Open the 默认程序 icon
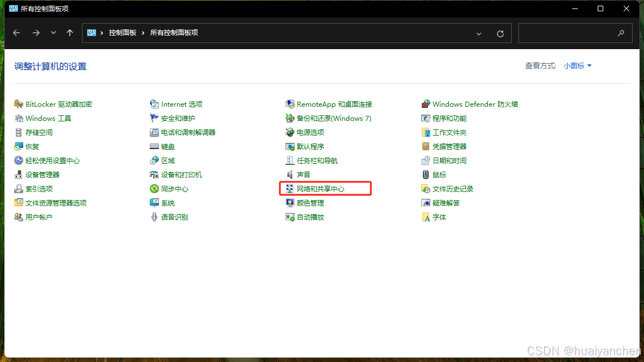The width and height of the screenshot is (644, 362). [290, 146]
